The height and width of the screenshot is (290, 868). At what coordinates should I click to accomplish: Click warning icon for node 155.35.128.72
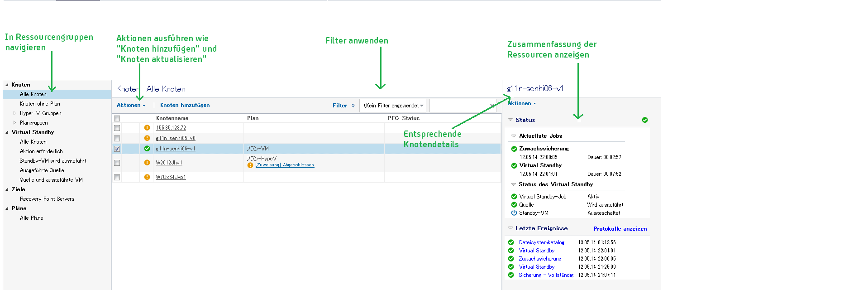coord(147,128)
